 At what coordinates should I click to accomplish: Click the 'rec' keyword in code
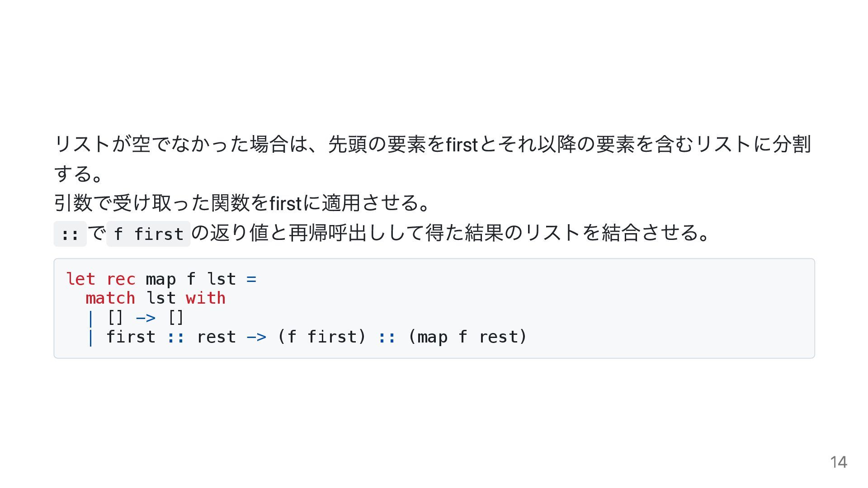click(121, 279)
